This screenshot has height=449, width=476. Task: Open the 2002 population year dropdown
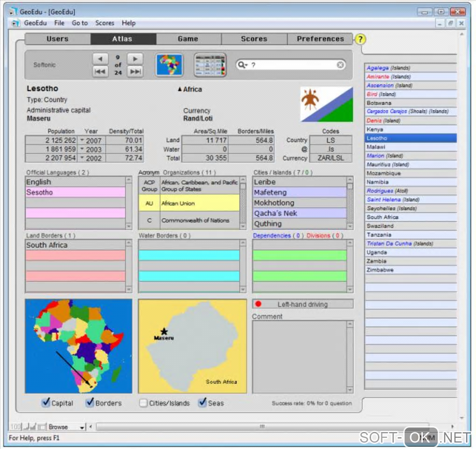click(x=82, y=158)
